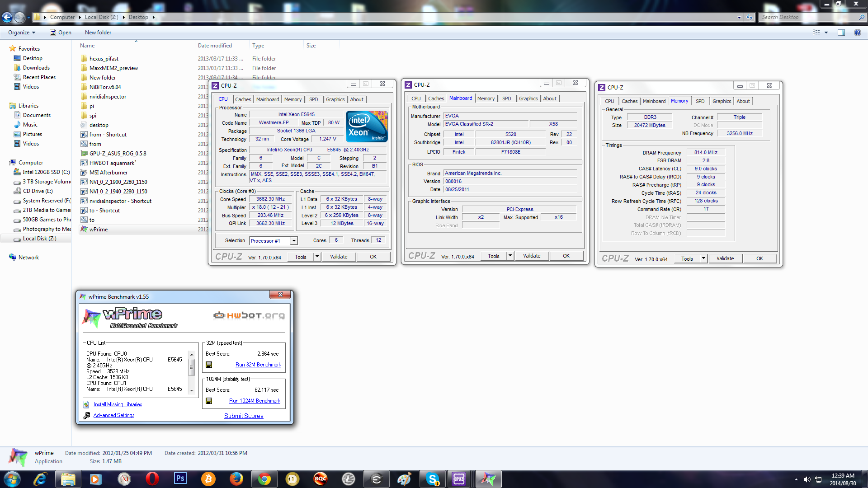Screen dimensions: 868x488
Task: Select the wPrime application file
Action: (99, 230)
